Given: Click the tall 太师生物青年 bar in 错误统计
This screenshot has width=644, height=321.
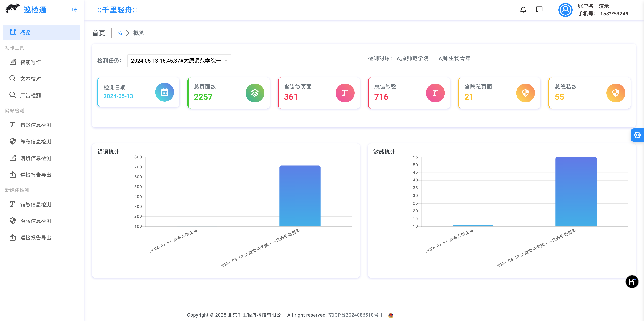Looking at the screenshot, I should tap(300, 196).
